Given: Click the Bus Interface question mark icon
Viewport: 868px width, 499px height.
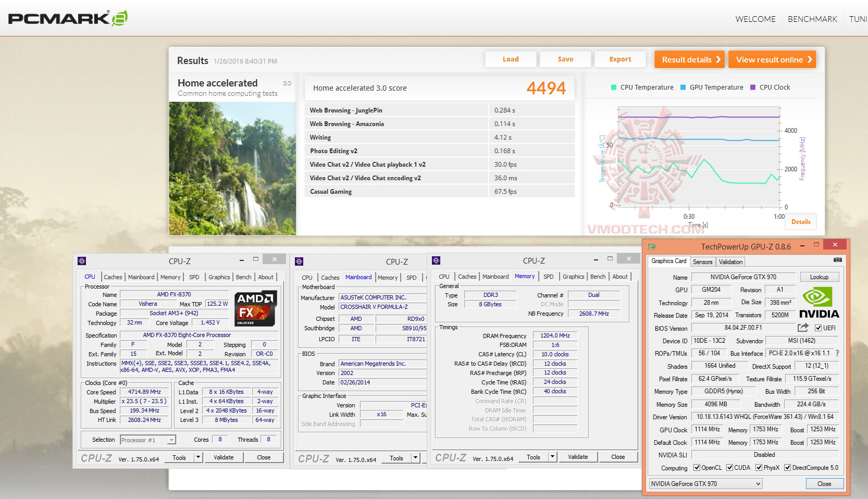Looking at the screenshot, I should pos(837,353).
